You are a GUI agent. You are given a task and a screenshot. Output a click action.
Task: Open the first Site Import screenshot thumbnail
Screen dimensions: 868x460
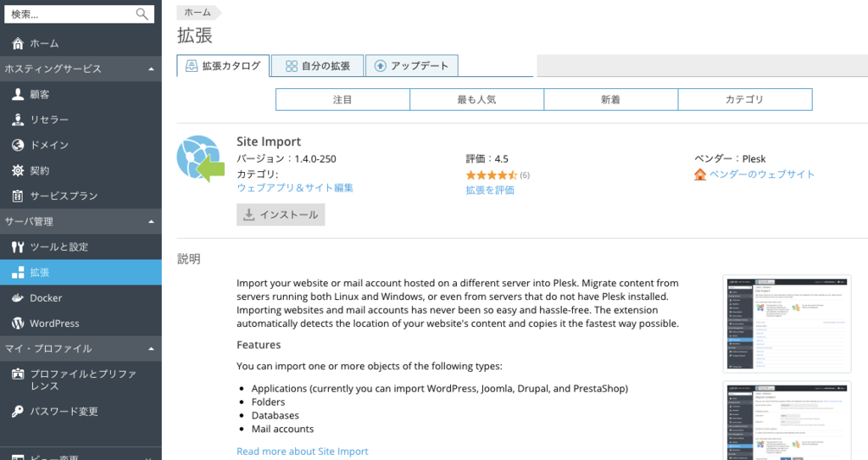pos(787,324)
